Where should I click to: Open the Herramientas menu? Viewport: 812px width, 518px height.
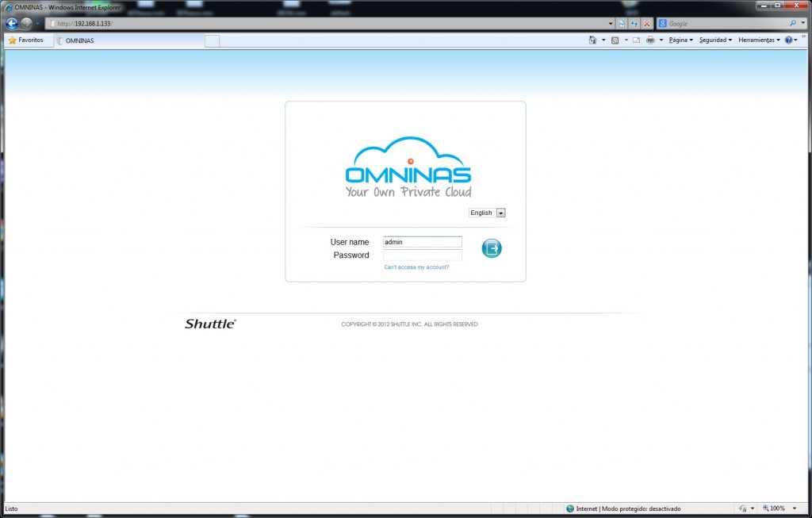[759, 40]
